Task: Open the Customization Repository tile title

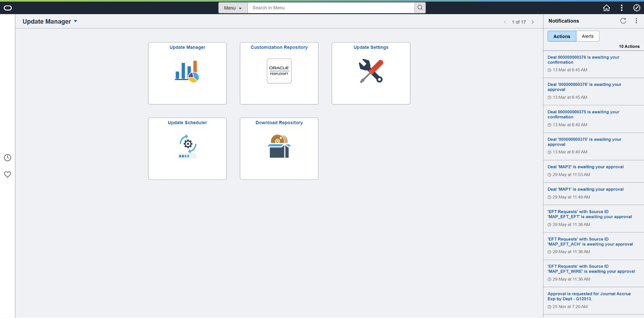Action: click(x=279, y=48)
